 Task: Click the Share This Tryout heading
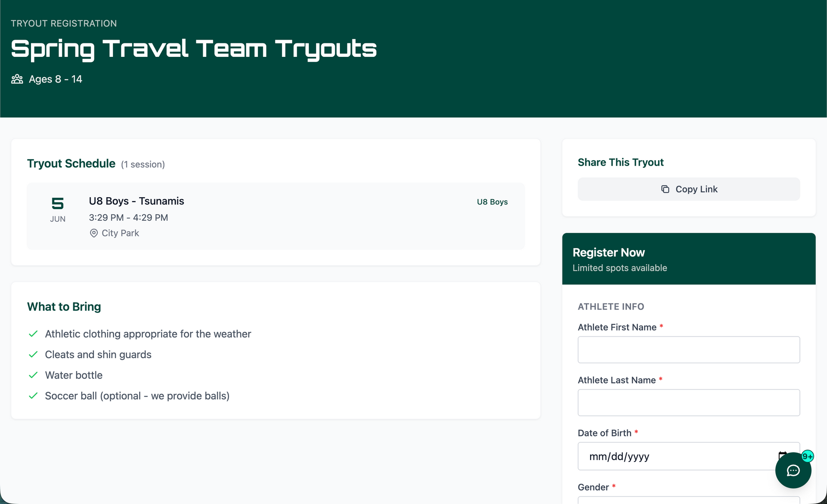click(621, 162)
